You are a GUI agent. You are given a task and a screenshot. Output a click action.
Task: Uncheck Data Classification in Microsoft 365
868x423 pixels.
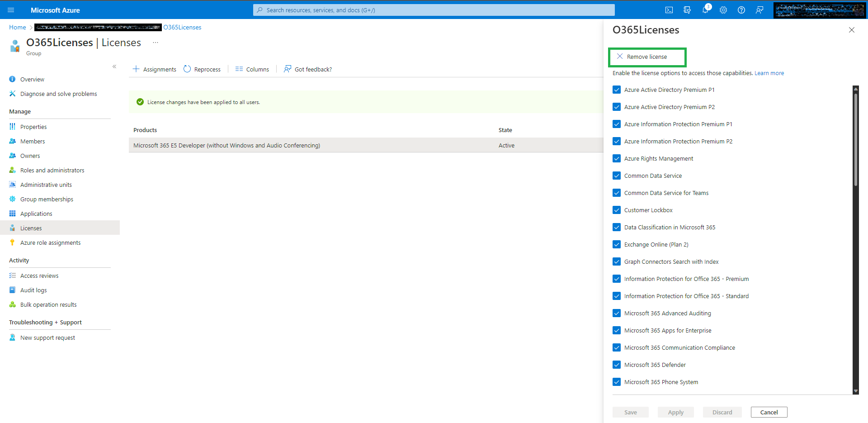point(617,227)
